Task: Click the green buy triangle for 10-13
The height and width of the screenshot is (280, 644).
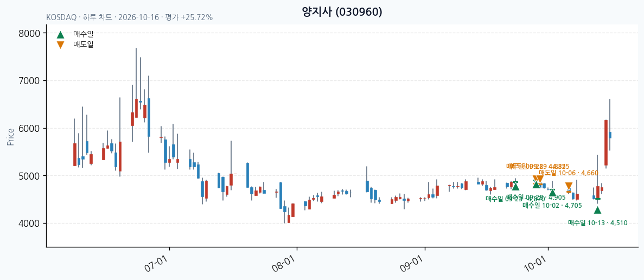Action: click(x=597, y=210)
